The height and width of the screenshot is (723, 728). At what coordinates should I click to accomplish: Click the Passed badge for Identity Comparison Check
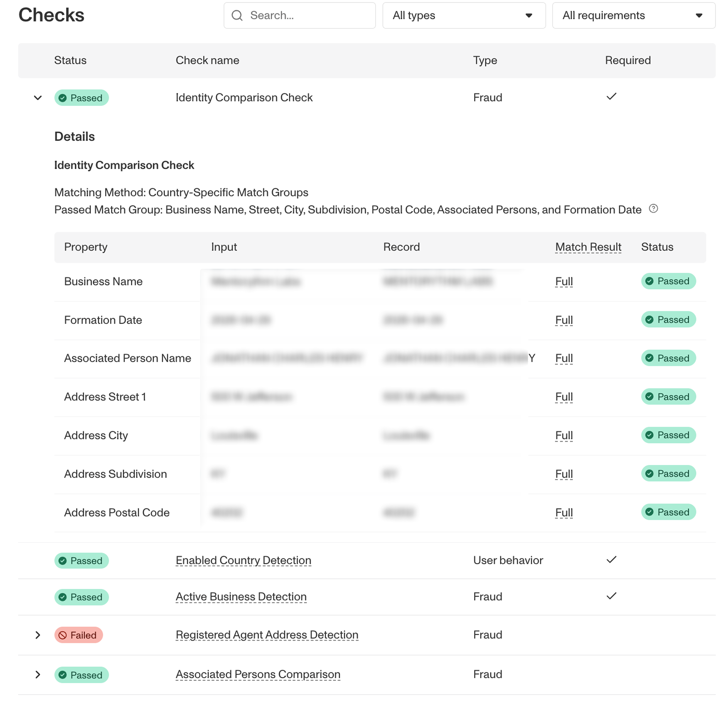(81, 98)
